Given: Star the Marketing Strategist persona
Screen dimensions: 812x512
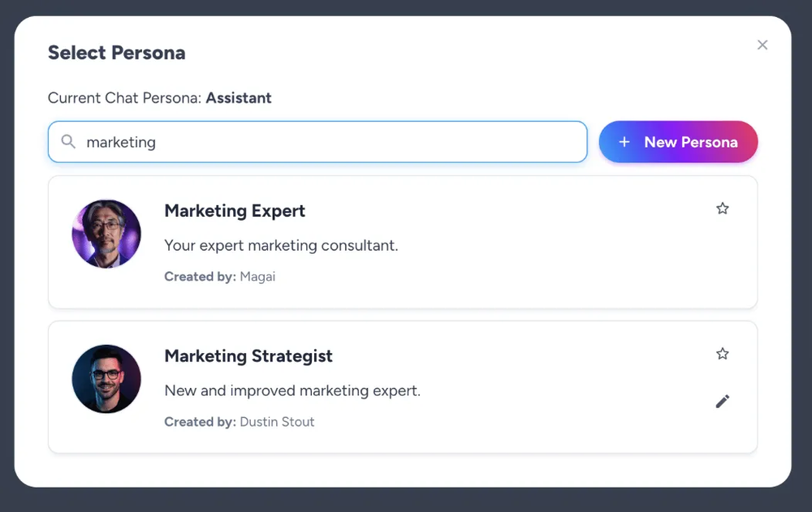Looking at the screenshot, I should tap(723, 354).
